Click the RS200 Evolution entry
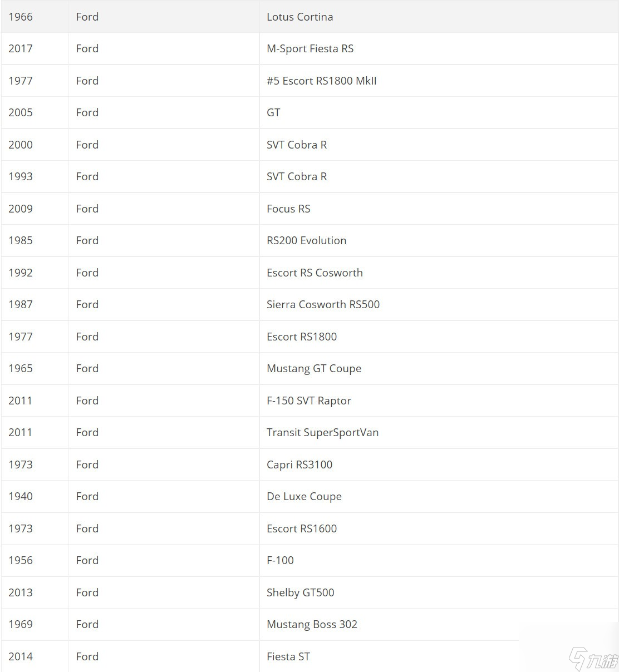This screenshot has height=672, width=619. (306, 240)
